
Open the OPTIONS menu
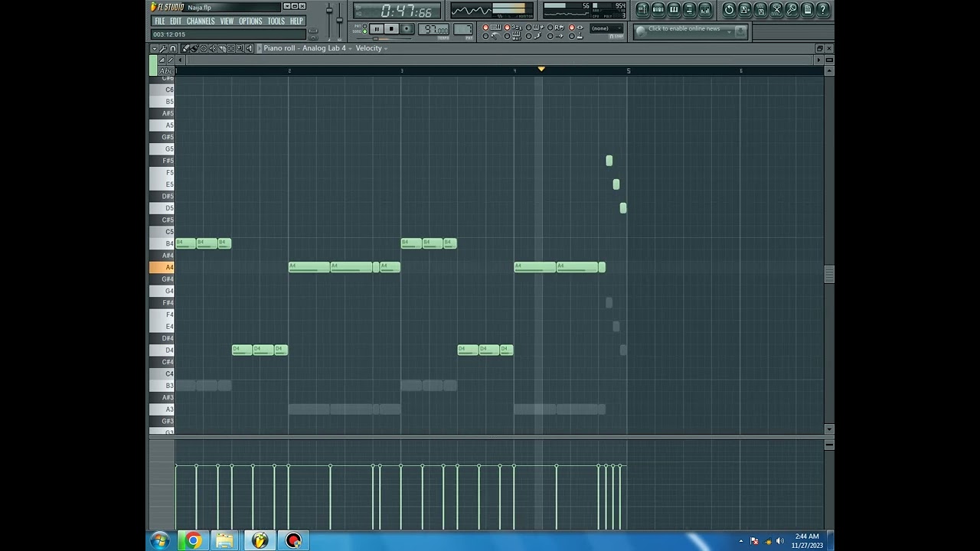coord(250,21)
